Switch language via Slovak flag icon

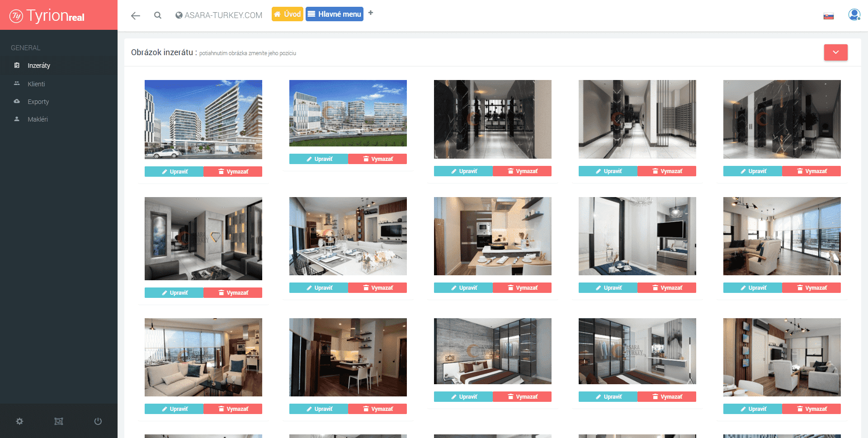click(x=828, y=16)
